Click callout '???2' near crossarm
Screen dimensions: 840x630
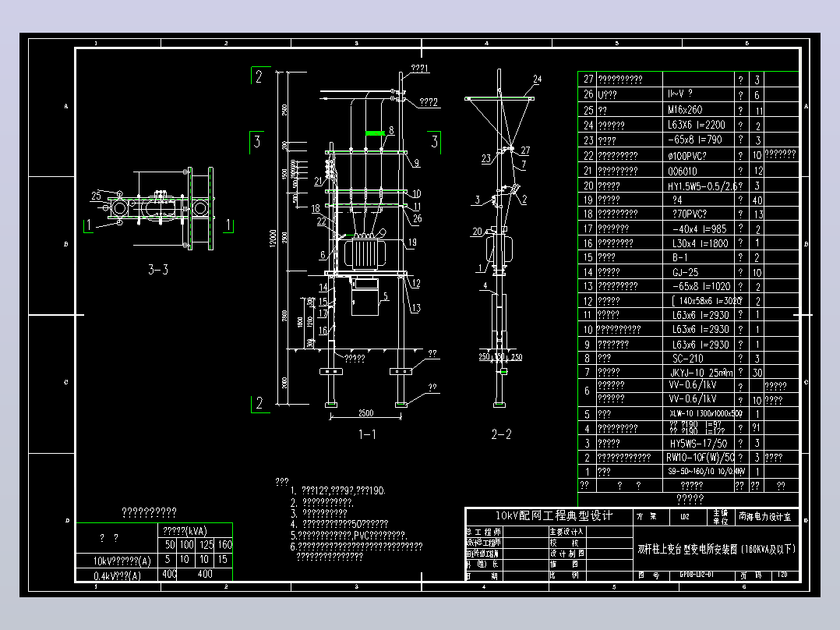429,102
